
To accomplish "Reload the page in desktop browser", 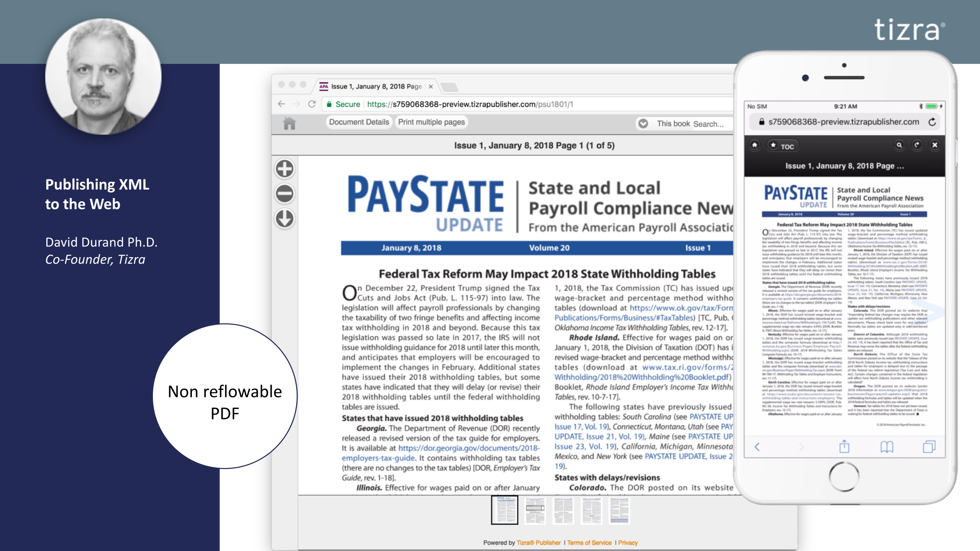I will click(312, 104).
